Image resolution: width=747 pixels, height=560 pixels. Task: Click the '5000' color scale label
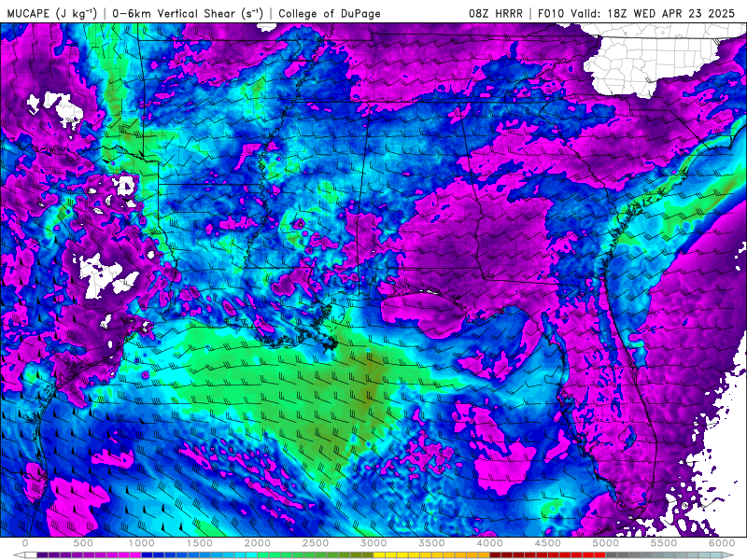606,543
